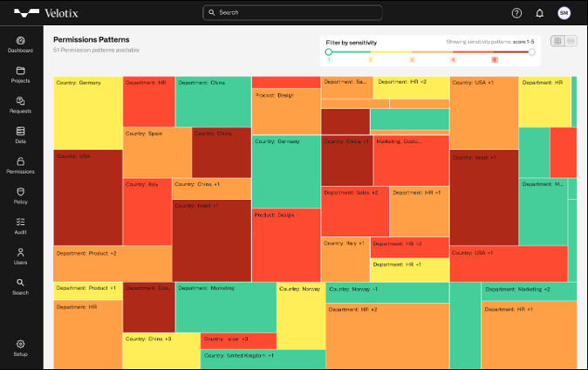Select sensitivity score 4 marker
The image size is (588, 370).
pyautogui.click(x=453, y=59)
